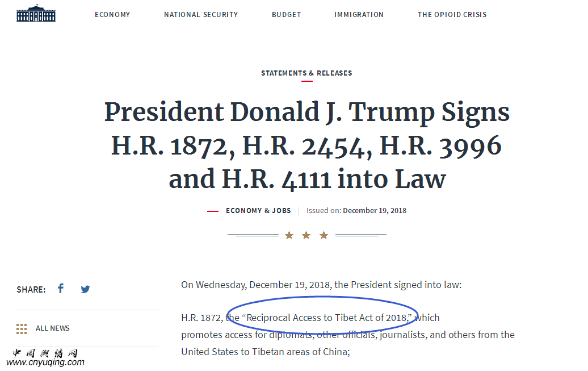
Task: Click the All News grid icon
Action: [x=22, y=328]
